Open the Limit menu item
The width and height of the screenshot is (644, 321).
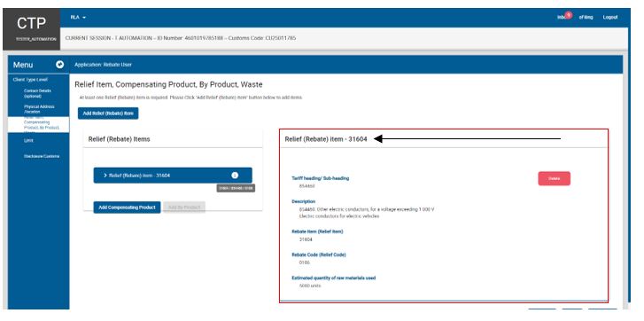28,141
